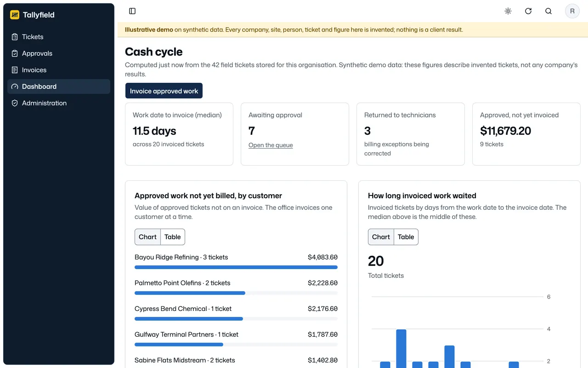The height and width of the screenshot is (368, 588).
Task: Select the Dashboard sidebar item
Action: click(x=59, y=86)
